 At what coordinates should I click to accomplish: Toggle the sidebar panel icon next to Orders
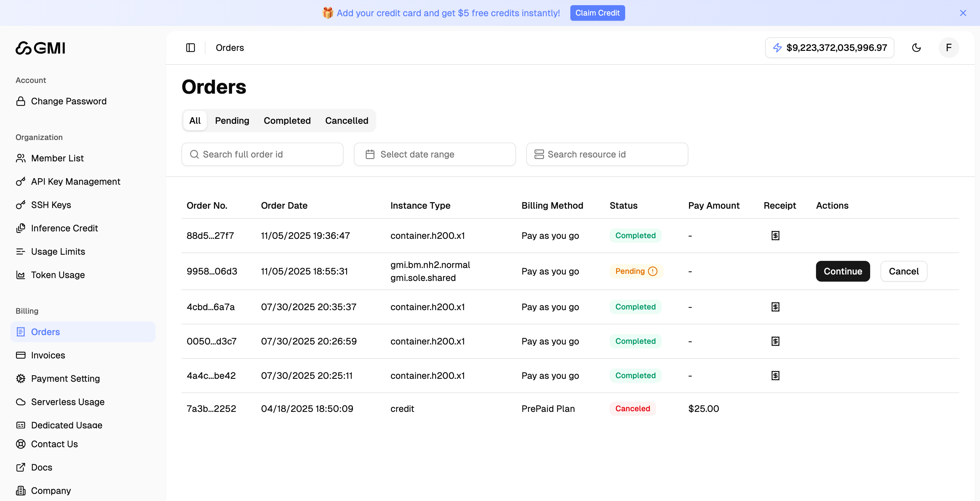(x=190, y=48)
